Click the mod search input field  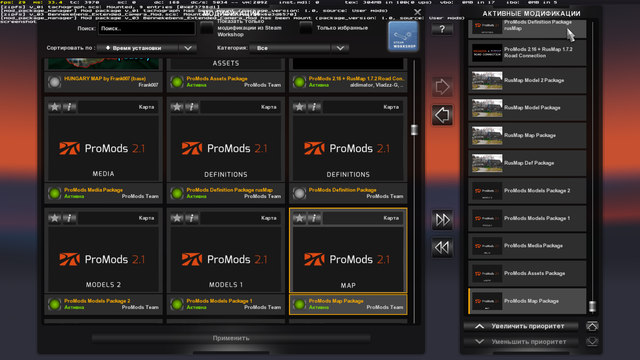pos(147,28)
